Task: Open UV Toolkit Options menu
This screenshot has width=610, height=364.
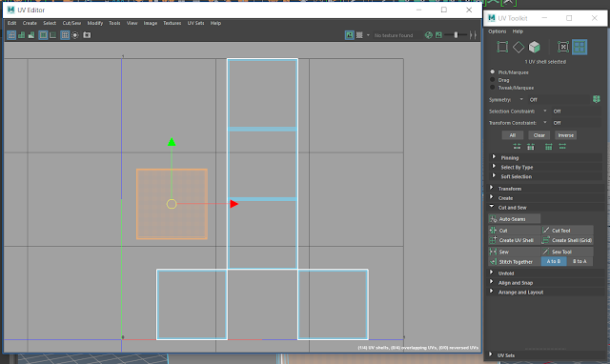Action: pos(498,31)
